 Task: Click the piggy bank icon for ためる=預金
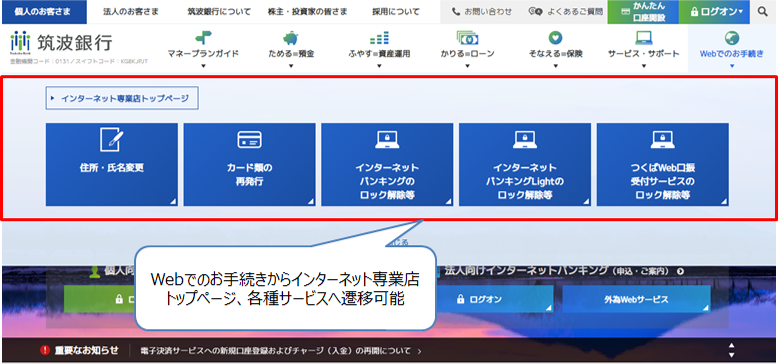pyautogui.click(x=291, y=38)
